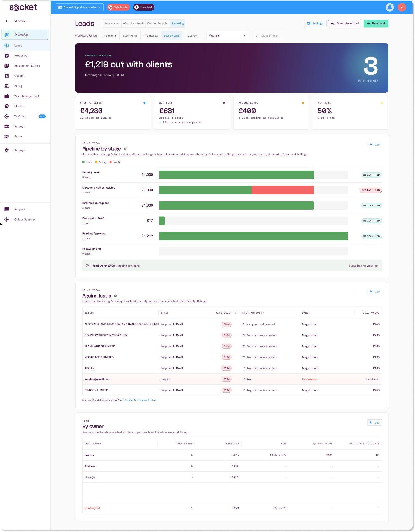The image size is (415, 532).
Task: Click Generate with AI button
Action: pos(345,24)
